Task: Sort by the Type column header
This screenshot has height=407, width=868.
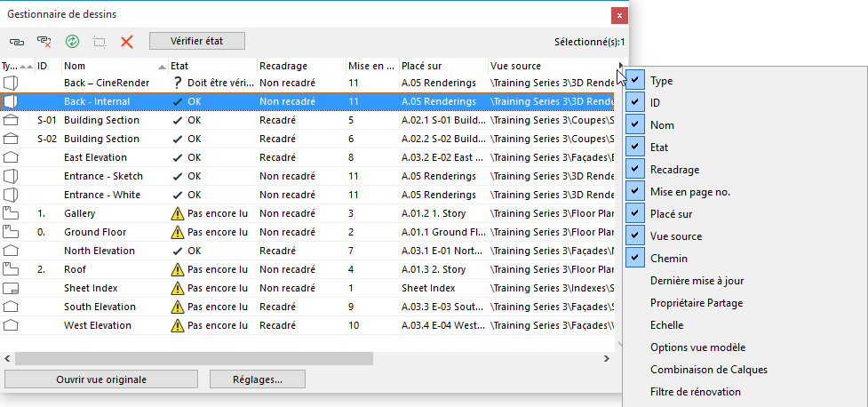Action: tap(18, 66)
